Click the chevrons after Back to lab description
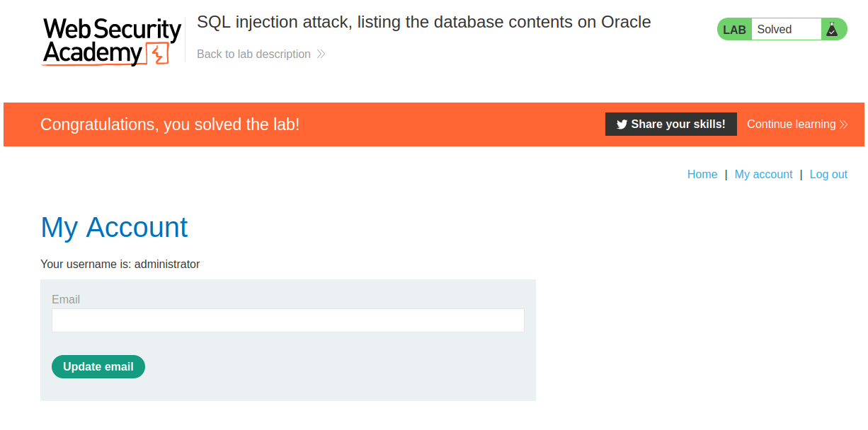868x430 pixels. tap(321, 54)
